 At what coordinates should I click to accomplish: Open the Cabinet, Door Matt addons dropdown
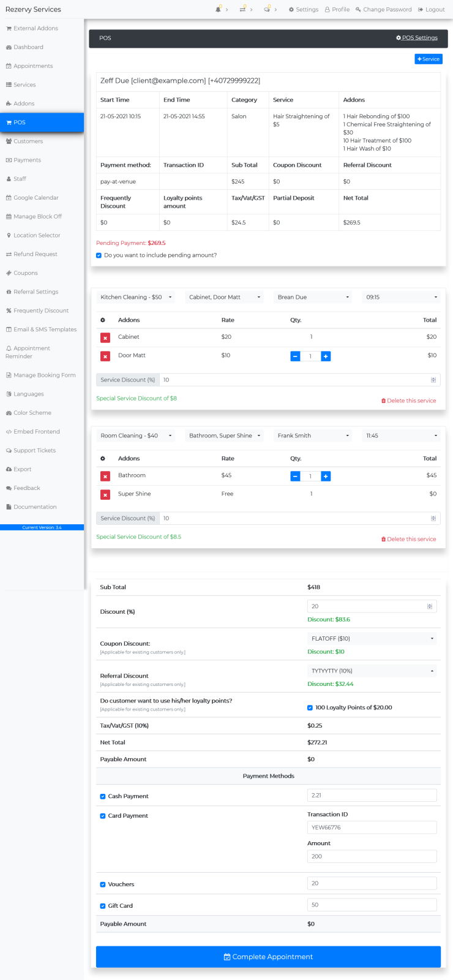pos(225,297)
